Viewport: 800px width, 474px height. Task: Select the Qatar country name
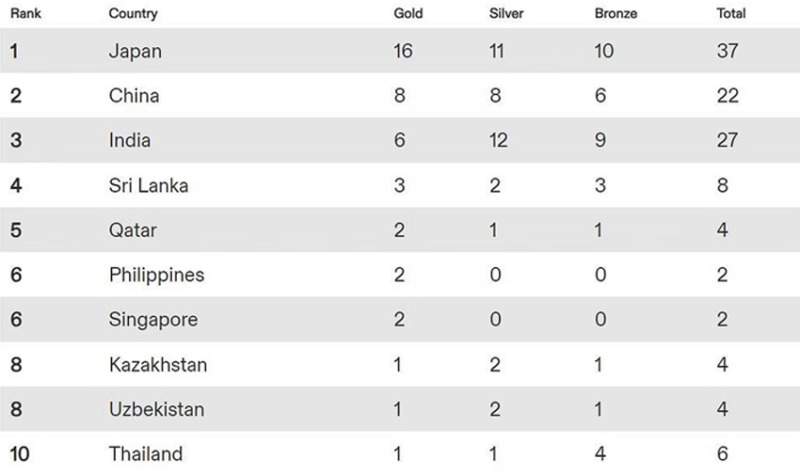pyautogui.click(x=133, y=230)
